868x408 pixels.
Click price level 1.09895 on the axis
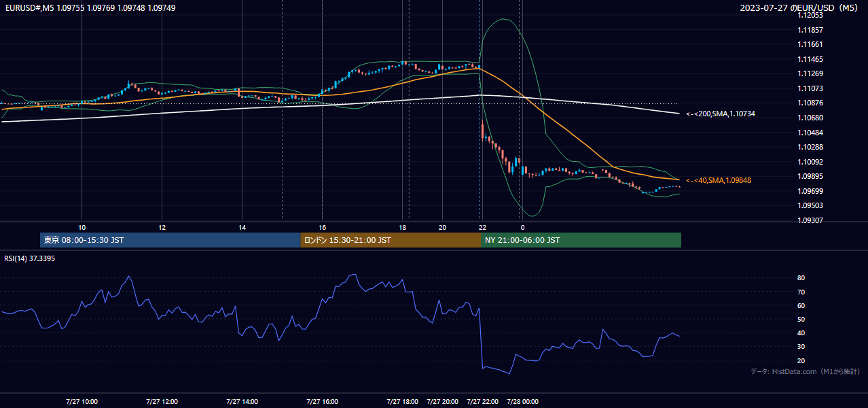coord(811,176)
